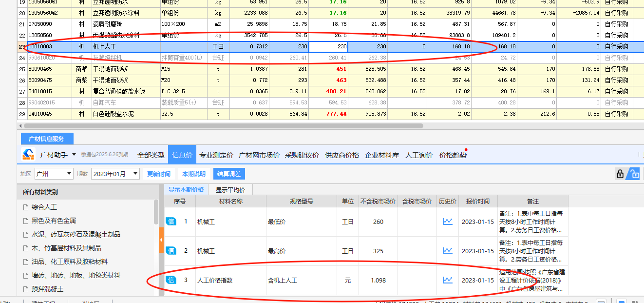644x303 pixels.
Task: Collapse the category panel with orange arrow
Action: (x=161, y=241)
